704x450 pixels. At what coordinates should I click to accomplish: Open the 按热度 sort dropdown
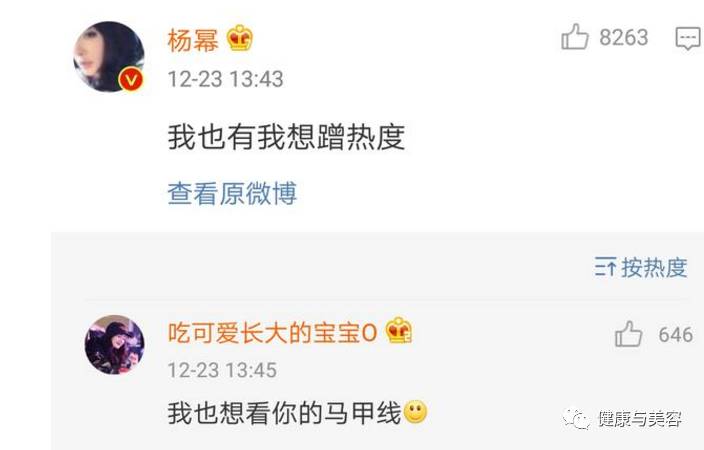(x=641, y=268)
